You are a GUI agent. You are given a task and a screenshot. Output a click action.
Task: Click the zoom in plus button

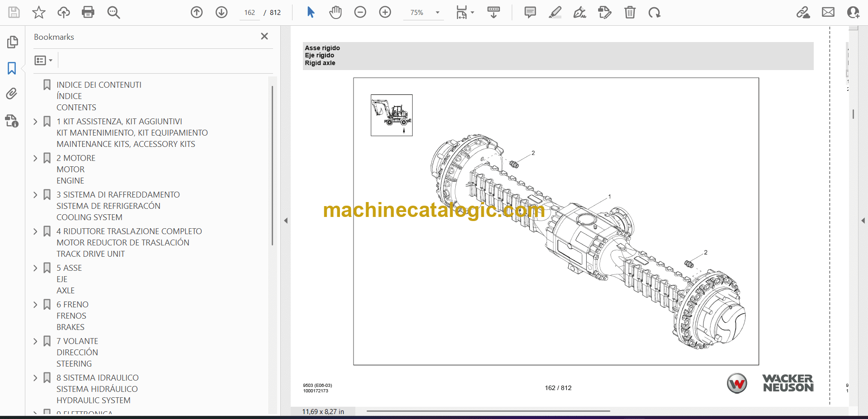tap(385, 12)
